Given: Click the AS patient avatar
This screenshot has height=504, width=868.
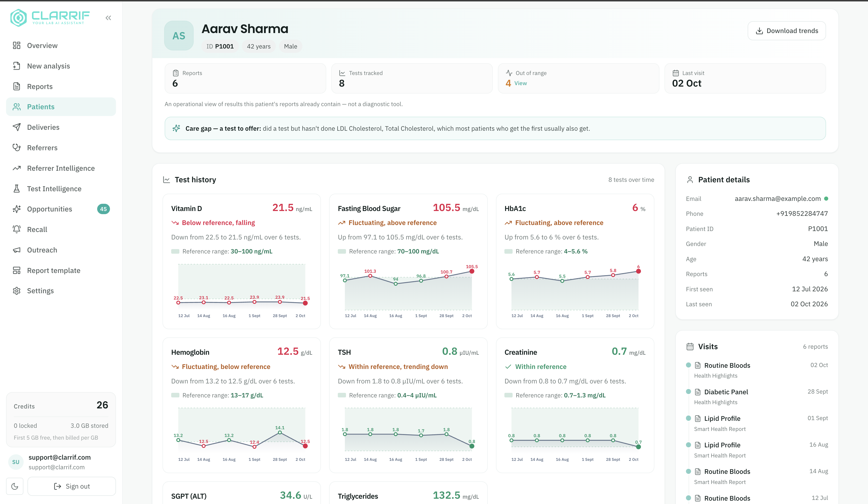Looking at the screenshot, I should point(179,35).
